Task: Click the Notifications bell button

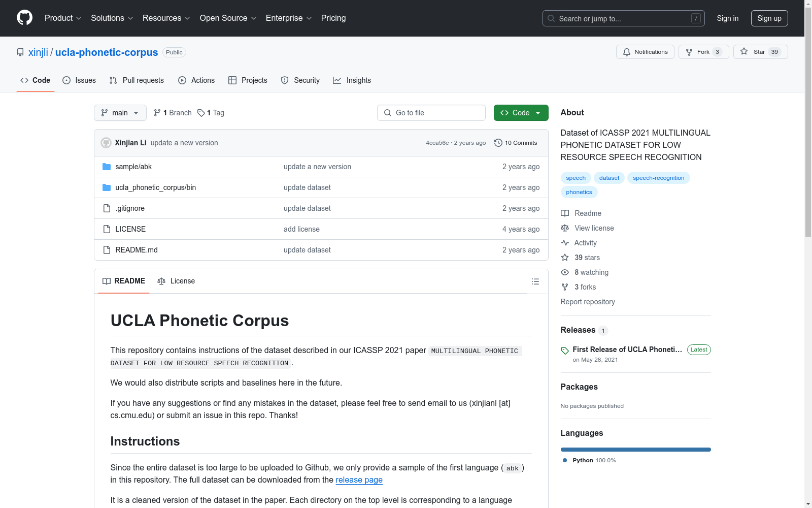Action: 645,52
